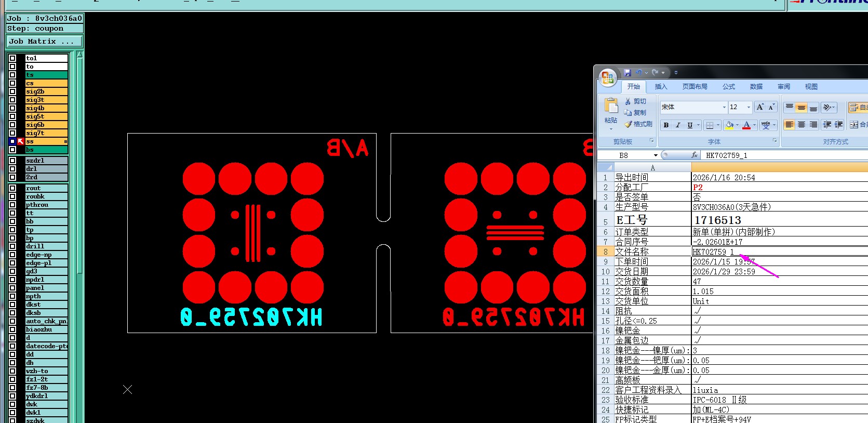868x423 pixels.
Task: Click the Redo icon in Excel
Action: (656, 72)
